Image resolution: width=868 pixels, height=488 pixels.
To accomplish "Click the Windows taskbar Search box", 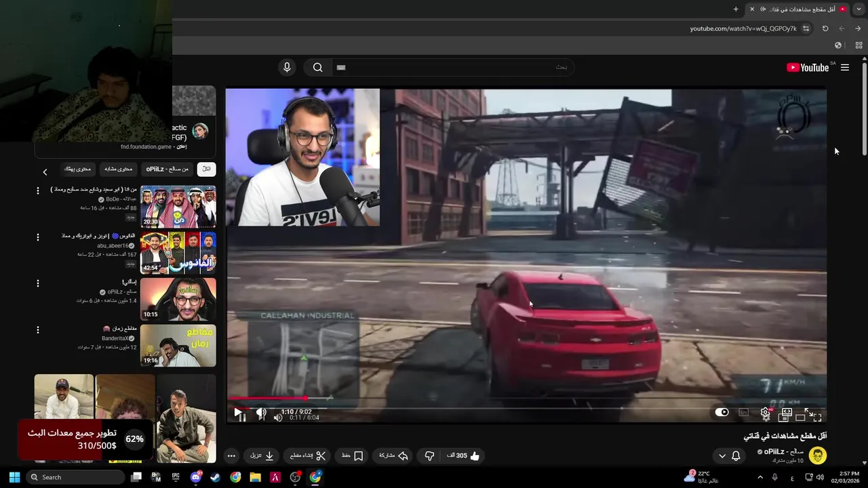I will pos(75,477).
